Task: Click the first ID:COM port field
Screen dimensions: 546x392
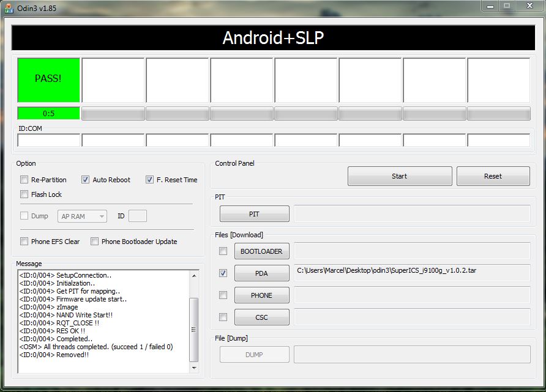Action: click(x=49, y=140)
